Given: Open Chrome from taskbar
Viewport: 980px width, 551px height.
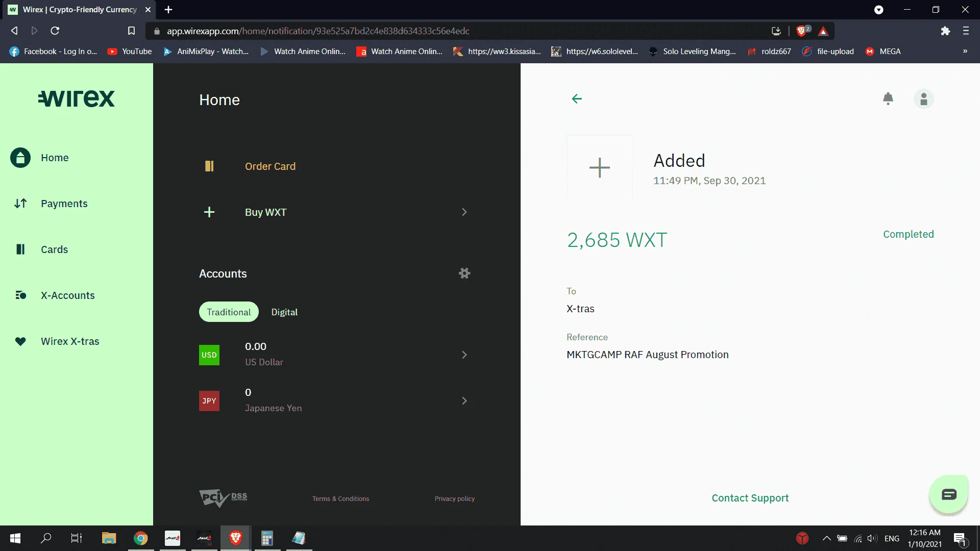Looking at the screenshot, I should pyautogui.click(x=141, y=538).
